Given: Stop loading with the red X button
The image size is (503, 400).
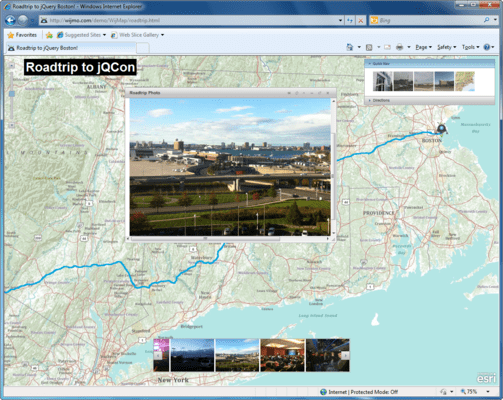Looking at the screenshot, I should click(361, 20).
